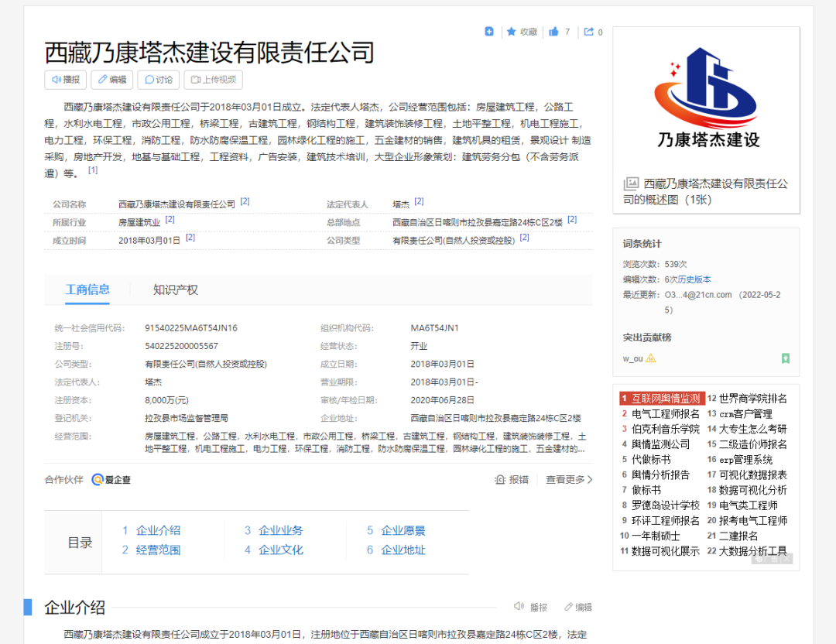Open reference [2] after 公司类型 value
Screen dimensions: 836x644
coord(525,238)
